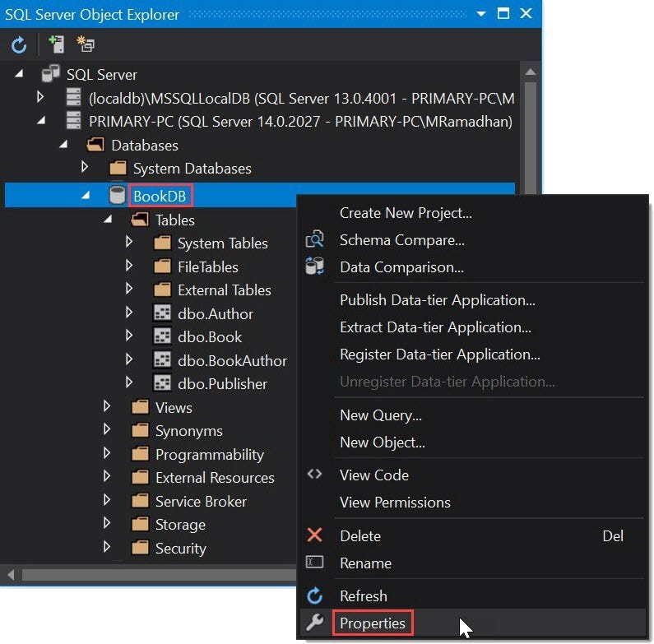Image resolution: width=654 pixels, height=644 pixels.
Task: Click the System Databases folder icon
Action: click(118, 168)
